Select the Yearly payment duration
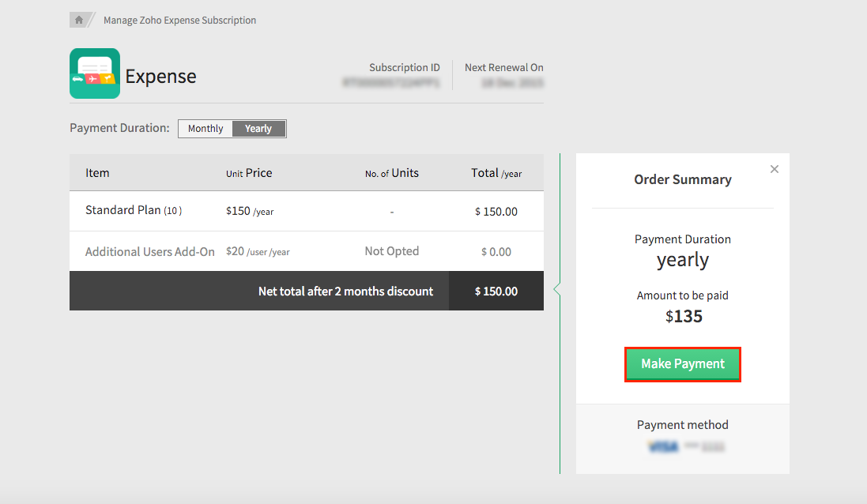 point(258,129)
